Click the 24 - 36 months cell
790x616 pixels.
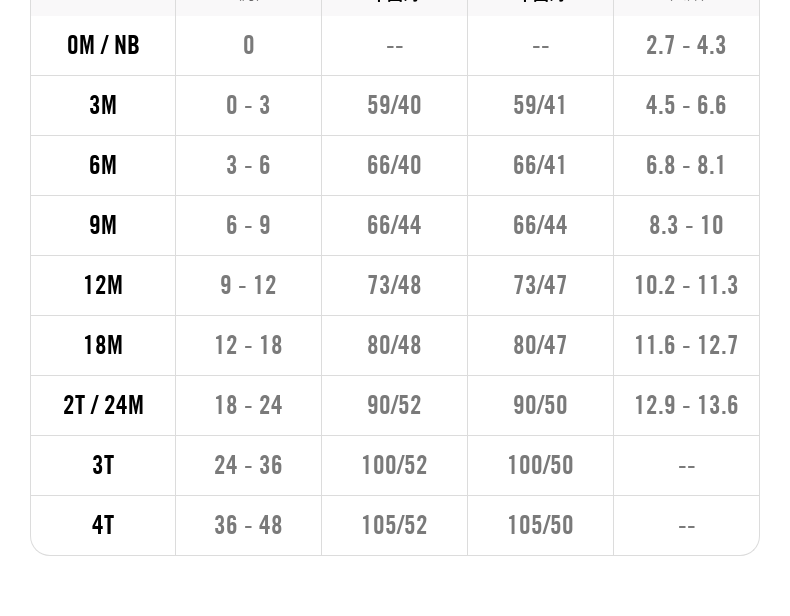(x=248, y=465)
